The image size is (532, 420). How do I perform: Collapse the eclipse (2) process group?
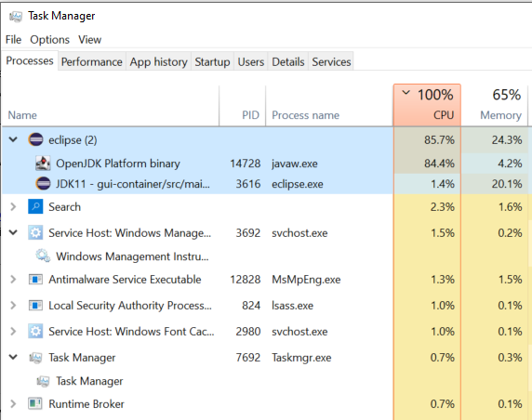pyautogui.click(x=13, y=139)
